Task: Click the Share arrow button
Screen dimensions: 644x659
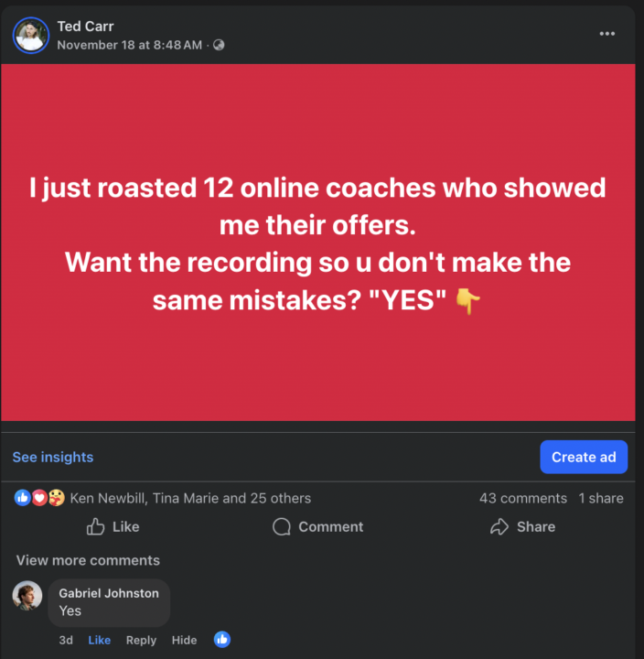Action: (523, 526)
